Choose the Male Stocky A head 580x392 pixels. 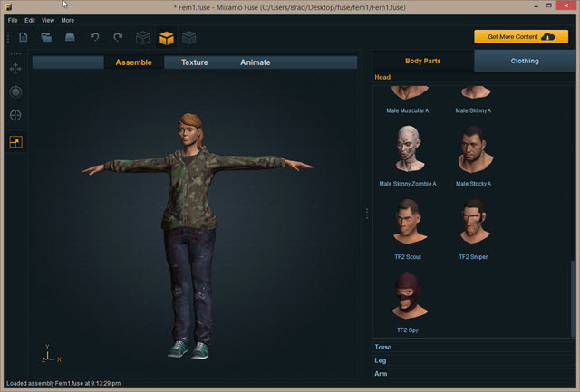(x=475, y=149)
